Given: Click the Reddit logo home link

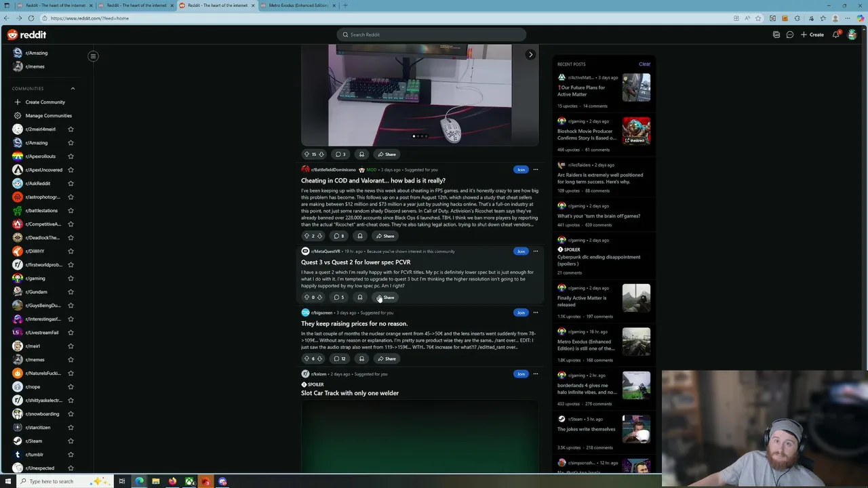Looking at the screenshot, I should pos(27,35).
